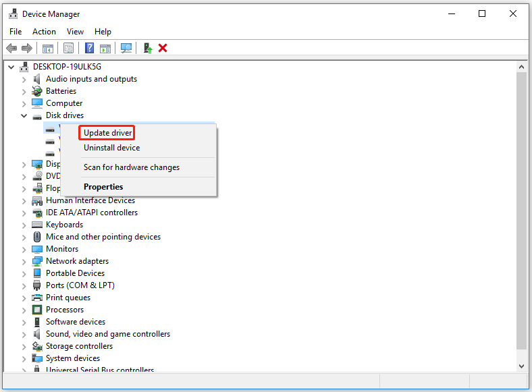Click the red X Uninstall device icon
The width and height of the screenshot is (532, 392).
(163, 48)
